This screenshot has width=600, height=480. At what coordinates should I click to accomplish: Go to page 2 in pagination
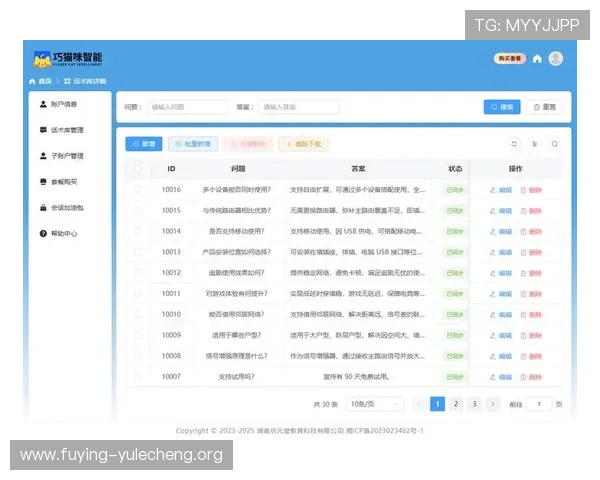[x=456, y=404]
